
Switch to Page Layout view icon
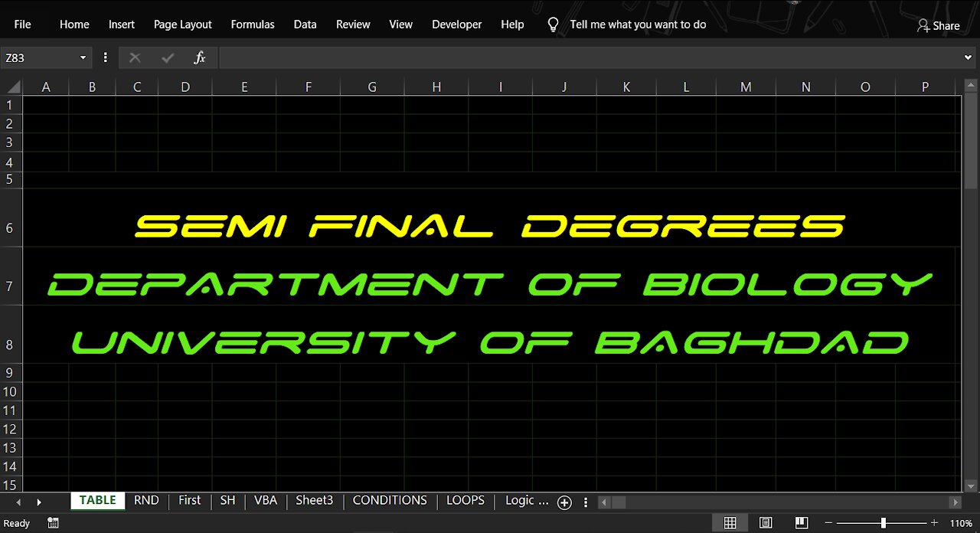pyautogui.click(x=766, y=523)
